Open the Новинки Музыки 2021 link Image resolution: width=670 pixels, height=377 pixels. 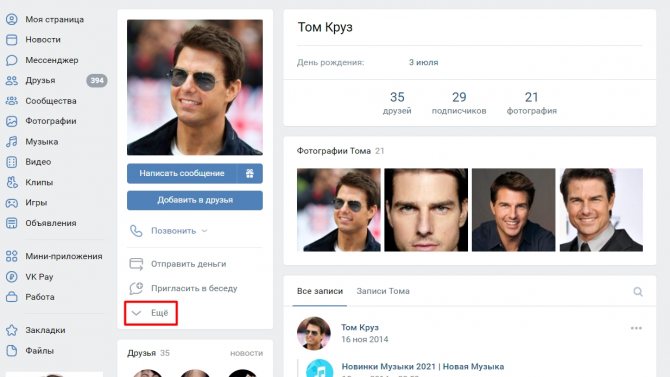(423, 366)
